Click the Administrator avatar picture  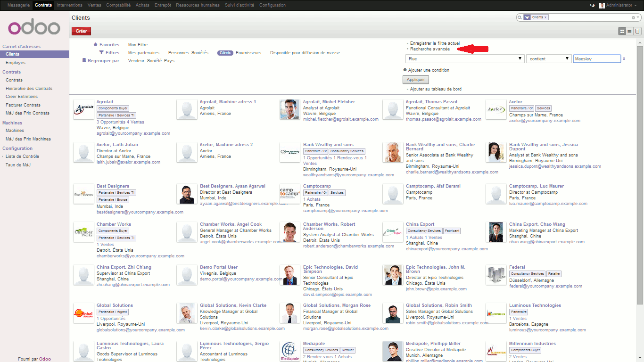pos(602,5)
